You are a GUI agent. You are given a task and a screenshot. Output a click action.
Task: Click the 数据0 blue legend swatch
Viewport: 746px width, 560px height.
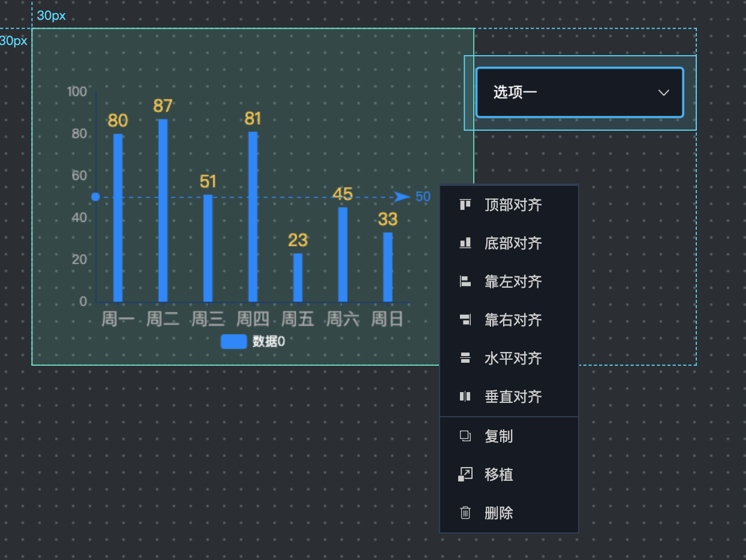[x=233, y=342]
